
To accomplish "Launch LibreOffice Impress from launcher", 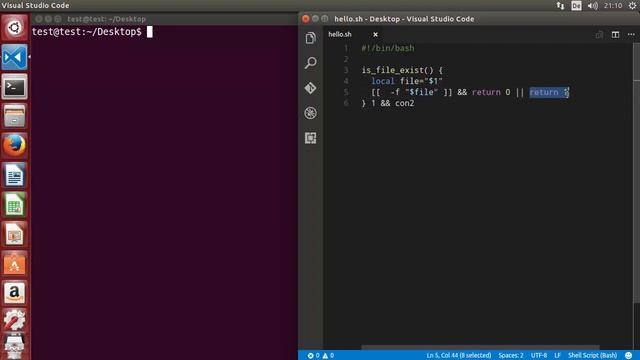I will coord(14,234).
